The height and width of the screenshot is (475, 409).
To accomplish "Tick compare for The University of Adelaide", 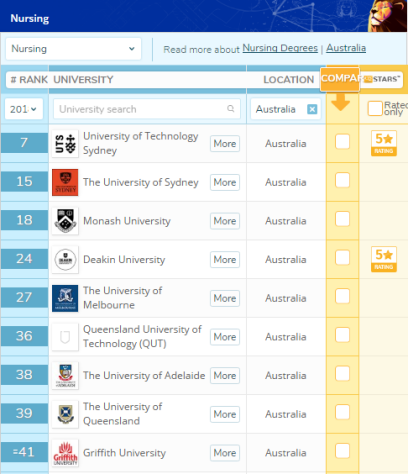I will [x=342, y=374].
